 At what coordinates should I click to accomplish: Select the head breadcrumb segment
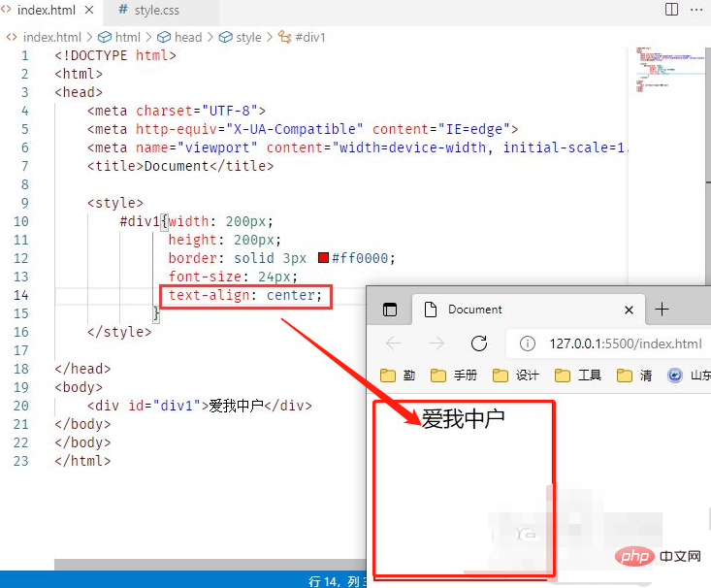click(x=179, y=37)
